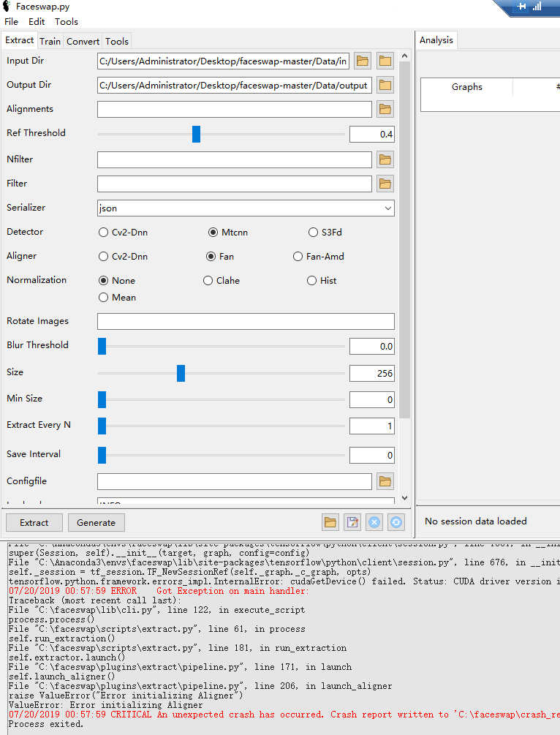Select the Cv2-Dnn detector
This screenshot has width=560, height=735.
[x=124, y=233]
